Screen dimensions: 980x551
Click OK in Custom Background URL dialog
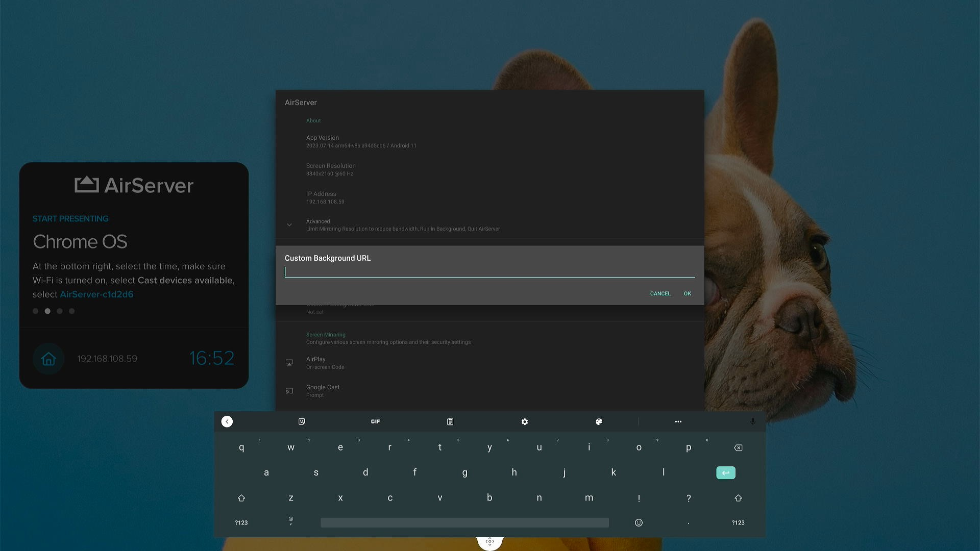[x=688, y=293]
